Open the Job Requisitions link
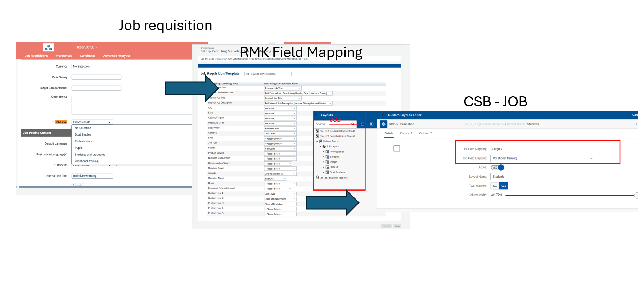 tap(36, 56)
